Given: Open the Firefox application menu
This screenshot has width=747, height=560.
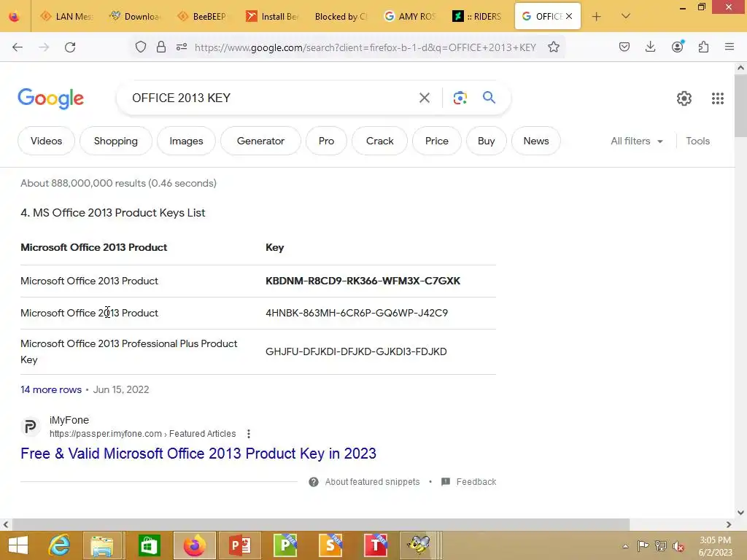Looking at the screenshot, I should click(729, 47).
